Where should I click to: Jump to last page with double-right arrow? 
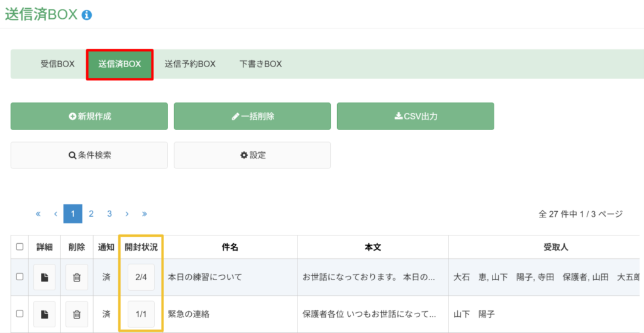click(145, 214)
